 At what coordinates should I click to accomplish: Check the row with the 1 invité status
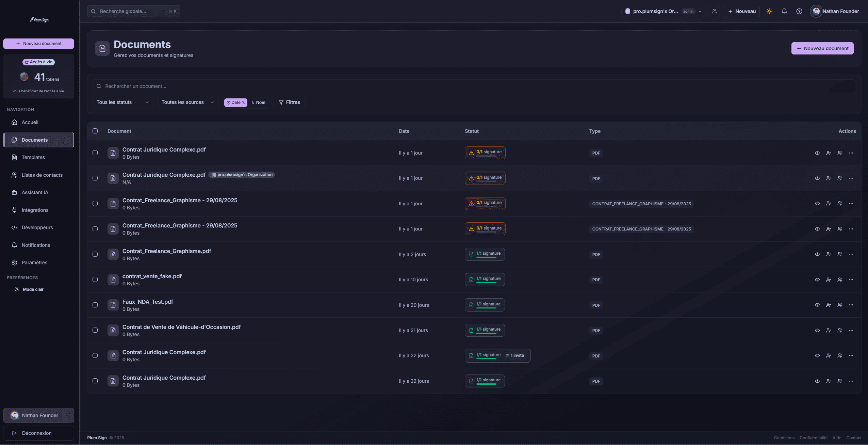(95, 356)
